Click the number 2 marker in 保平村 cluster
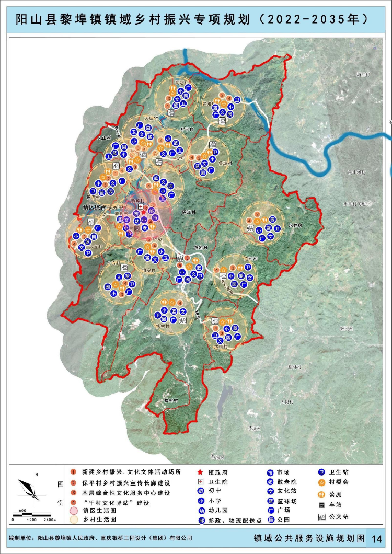Screen dimensions: 392x554 109,178
